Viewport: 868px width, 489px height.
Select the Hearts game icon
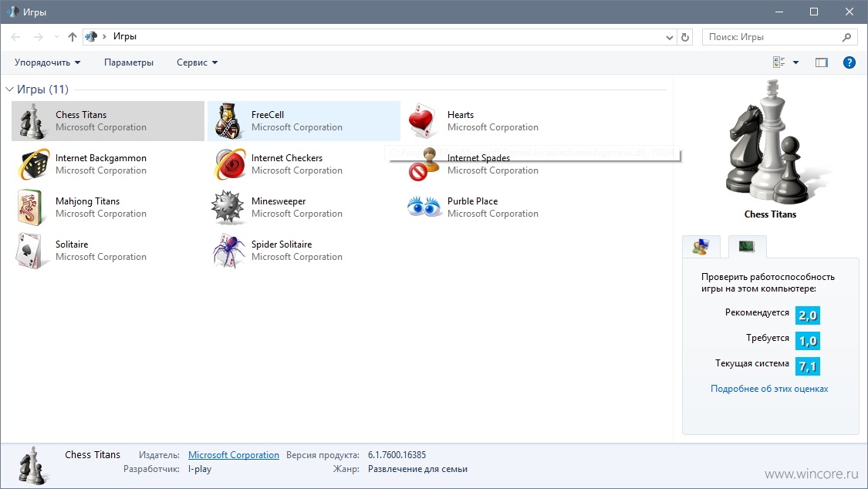[x=422, y=121]
